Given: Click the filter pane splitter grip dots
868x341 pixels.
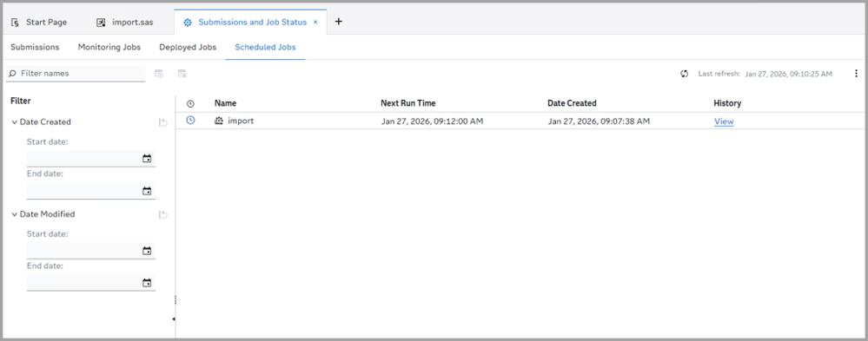Looking at the screenshot, I should tap(175, 299).
